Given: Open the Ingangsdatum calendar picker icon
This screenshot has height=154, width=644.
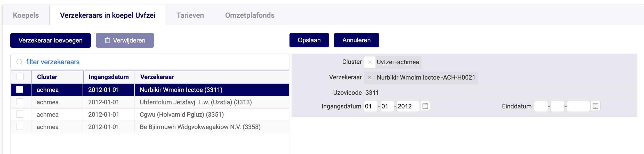Looking at the screenshot, I should tap(425, 106).
